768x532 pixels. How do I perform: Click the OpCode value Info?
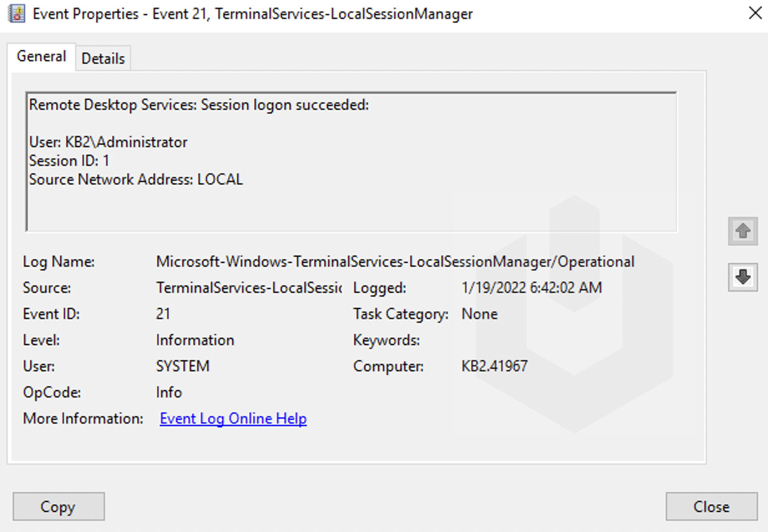click(169, 392)
